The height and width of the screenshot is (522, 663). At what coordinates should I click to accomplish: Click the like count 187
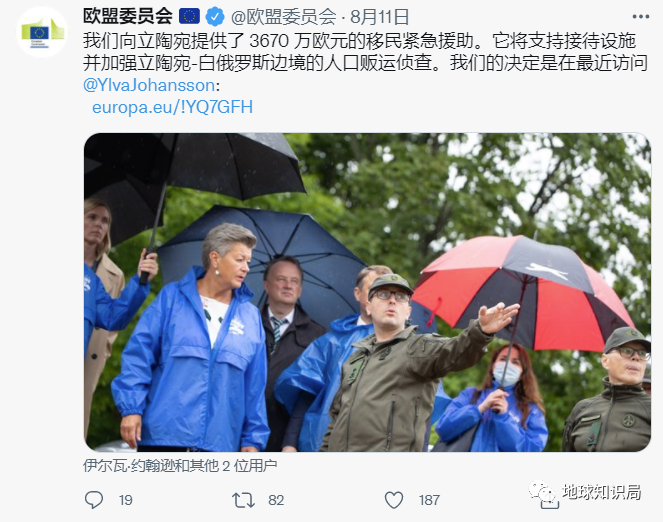pos(429,500)
